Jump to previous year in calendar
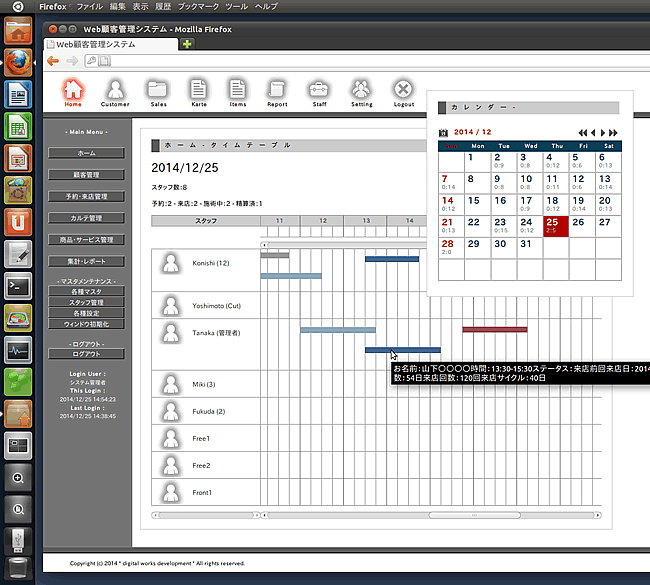 pos(582,133)
